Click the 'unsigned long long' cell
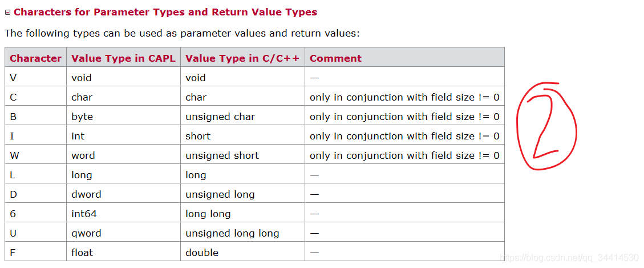This screenshot has height=268, width=644. [242, 233]
